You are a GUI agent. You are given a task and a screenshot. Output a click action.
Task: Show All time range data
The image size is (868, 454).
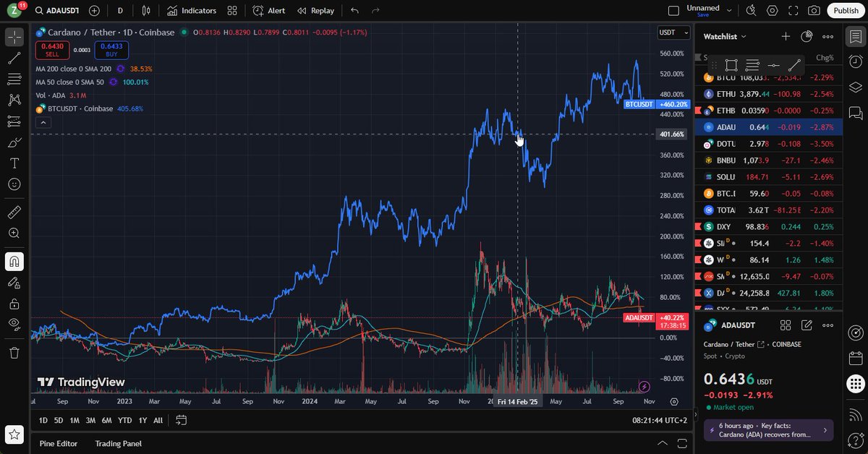click(158, 420)
